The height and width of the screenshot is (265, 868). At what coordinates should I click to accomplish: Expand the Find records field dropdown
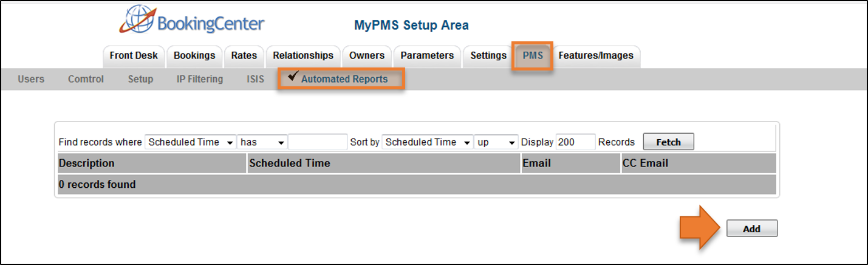(190, 142)
